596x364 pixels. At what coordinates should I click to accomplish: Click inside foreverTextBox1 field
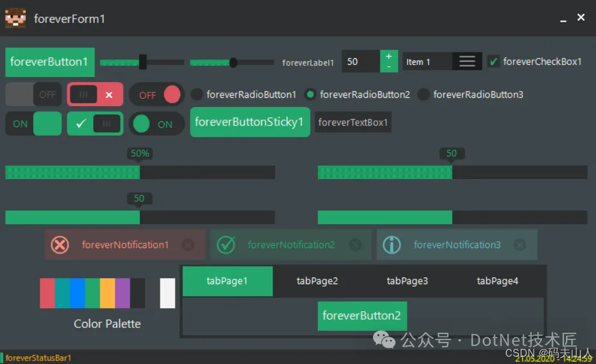coord(353,123)
